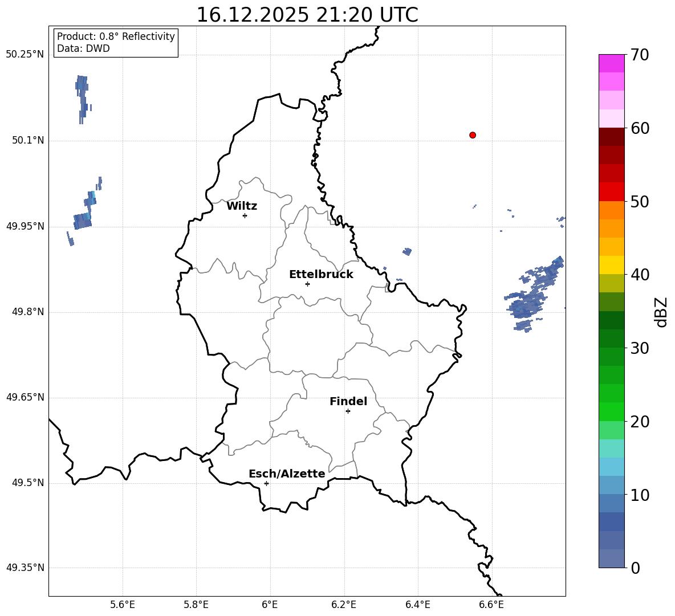
Task: Click the Product: 0.8° Reflectivity text
Action: 116,36
